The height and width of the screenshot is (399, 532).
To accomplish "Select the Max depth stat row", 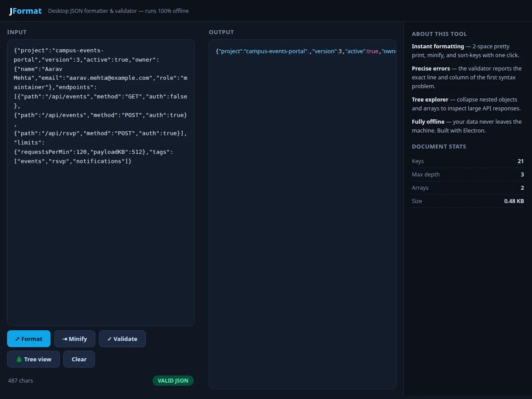I will tap(468, 175).
